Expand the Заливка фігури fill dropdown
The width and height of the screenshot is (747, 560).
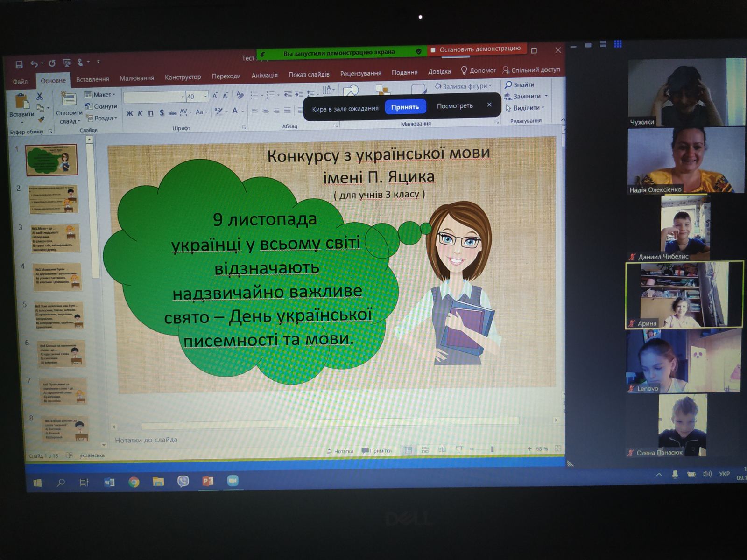click(x=490, y=86)
